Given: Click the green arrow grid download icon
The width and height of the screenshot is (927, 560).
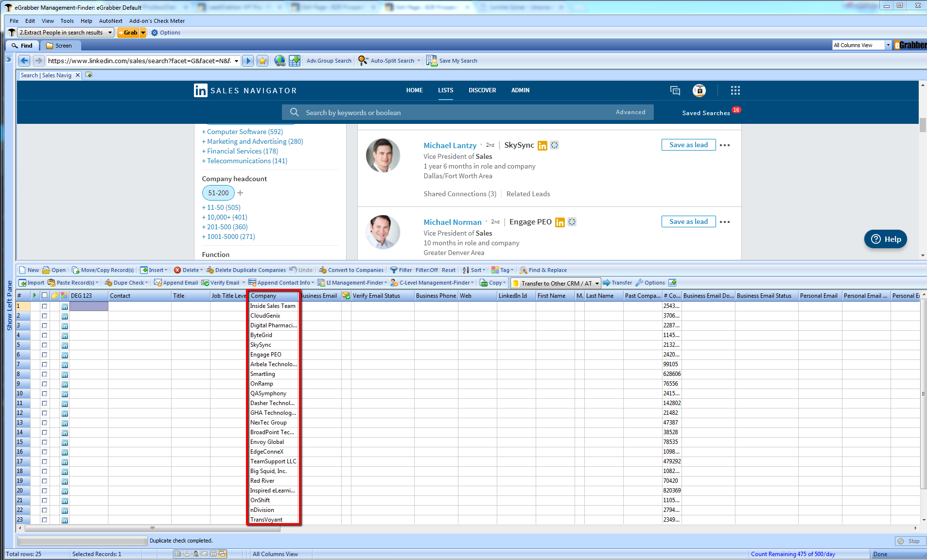Looking at the screenshot, I should [x=295, y=61].
